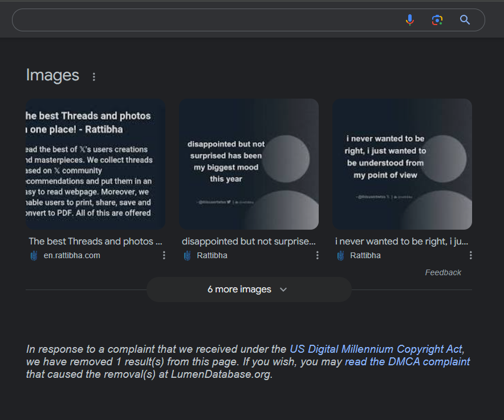Open three-dot menu for disappointed image result

(318, 255)
